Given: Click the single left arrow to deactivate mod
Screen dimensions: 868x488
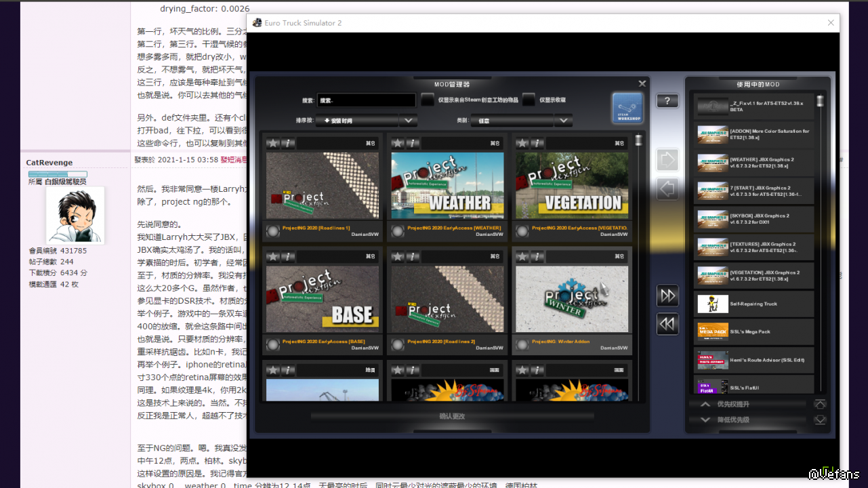Looking at the screenshot, I should pyautogui.click(x=667, y=188).
